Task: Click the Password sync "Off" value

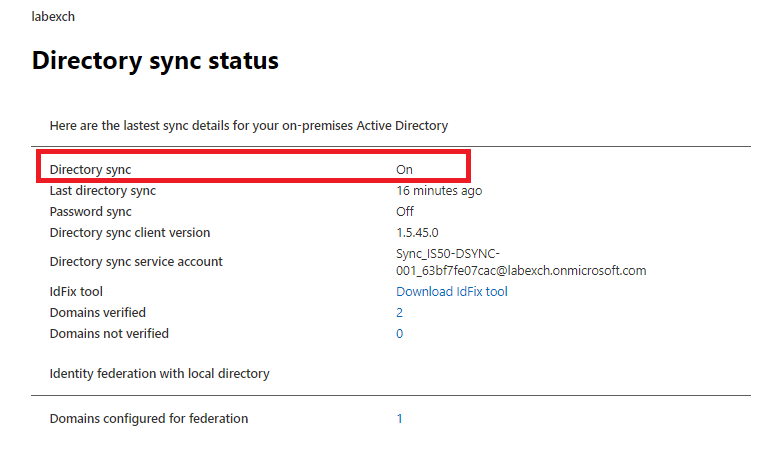Action: click(x=405, y=212)
